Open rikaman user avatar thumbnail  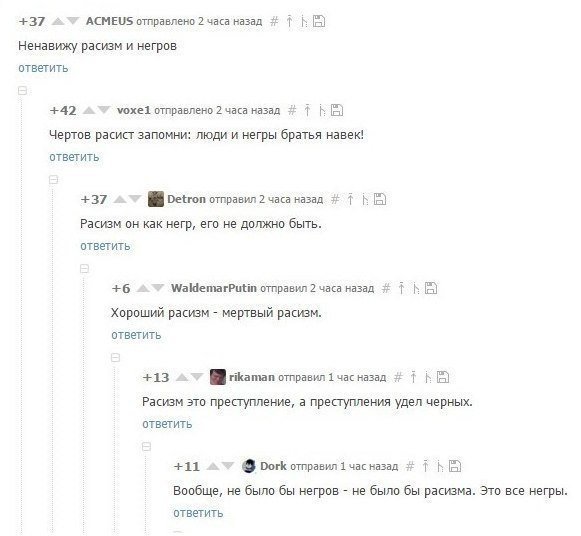coord(218,377)
